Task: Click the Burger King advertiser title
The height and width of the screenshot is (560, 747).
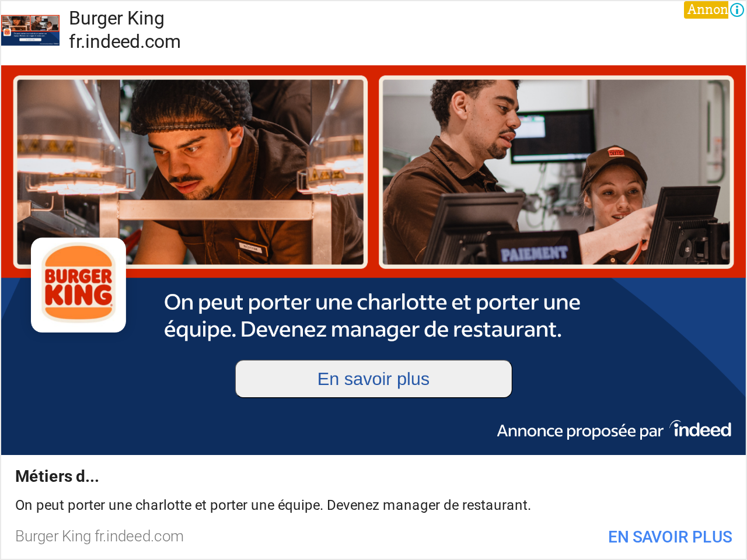Action: [x=117, y=19]
